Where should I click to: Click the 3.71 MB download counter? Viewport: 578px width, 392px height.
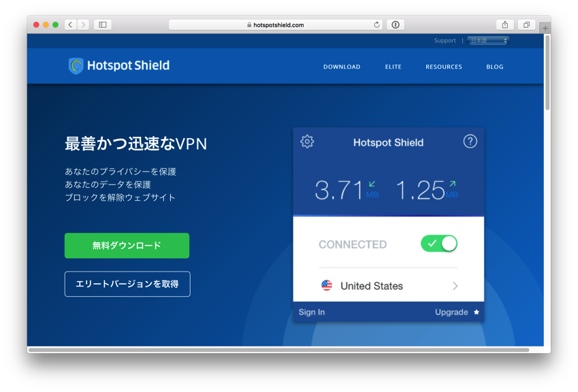(x=346, y=190)
